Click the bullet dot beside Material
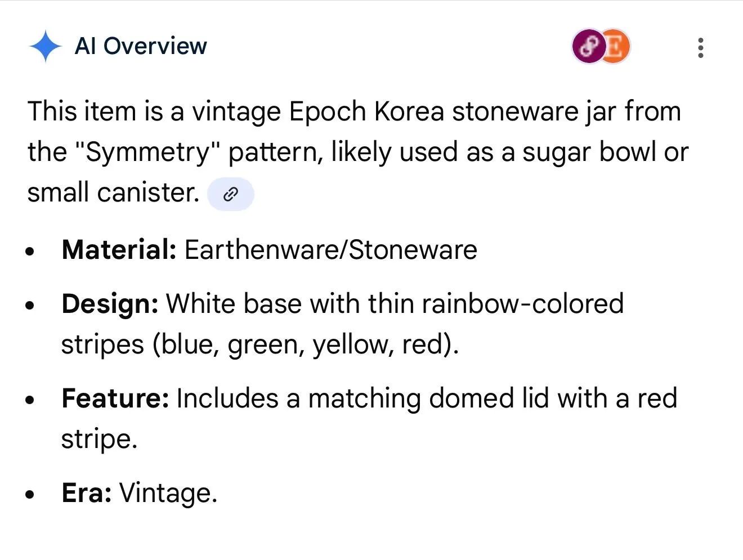This screenshot has width=743, height=560. (x=30, y=252)
